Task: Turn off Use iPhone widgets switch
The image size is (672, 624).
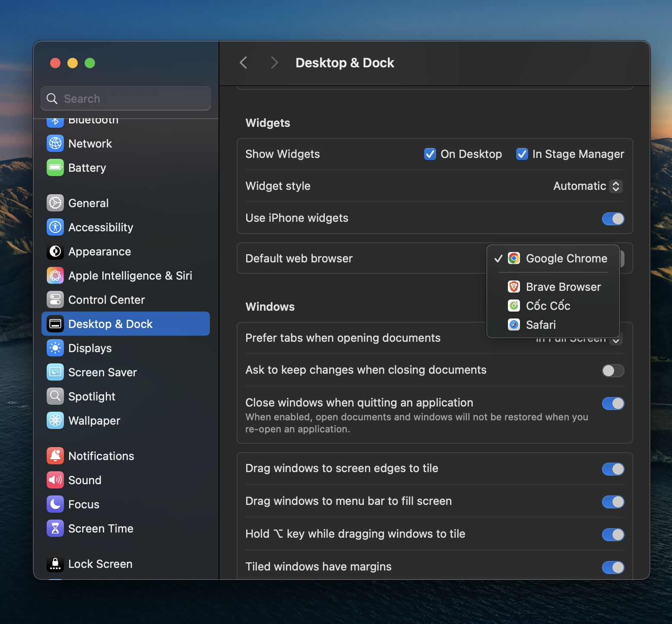Action: (x=613, y=219)
